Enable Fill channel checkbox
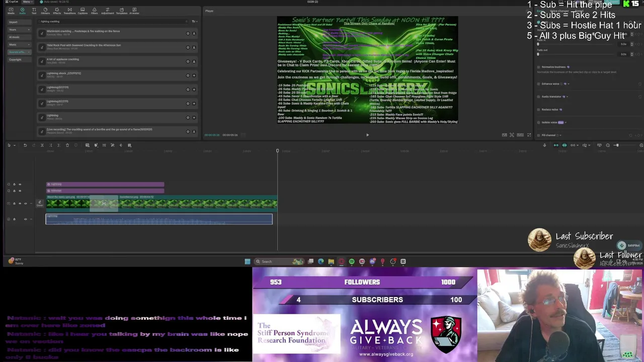This screenshot has width=644, height=362. pos(539,135)
